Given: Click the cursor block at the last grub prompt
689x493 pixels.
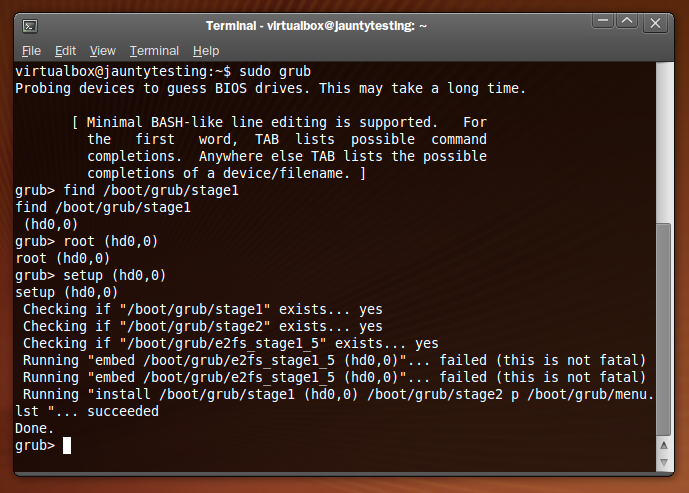Looking at the screenshot, I should (x=67, y=445).
